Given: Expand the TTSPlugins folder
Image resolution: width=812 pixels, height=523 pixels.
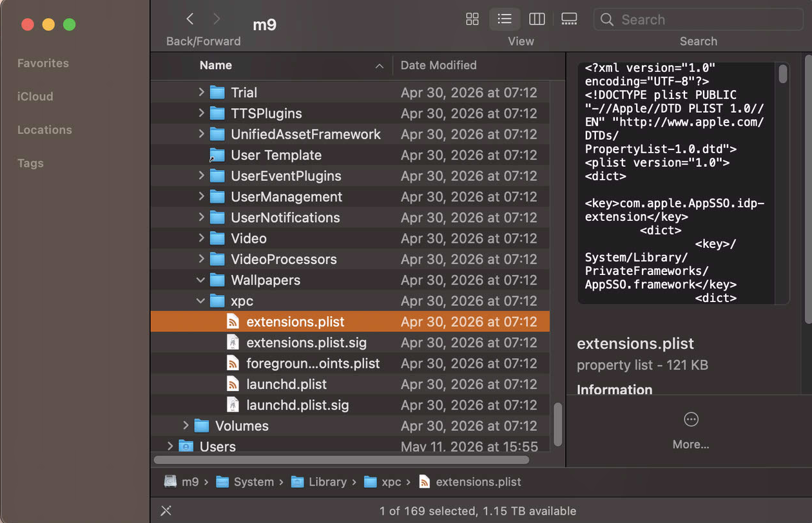Looking at the screenshot, I should pos(201,113).
